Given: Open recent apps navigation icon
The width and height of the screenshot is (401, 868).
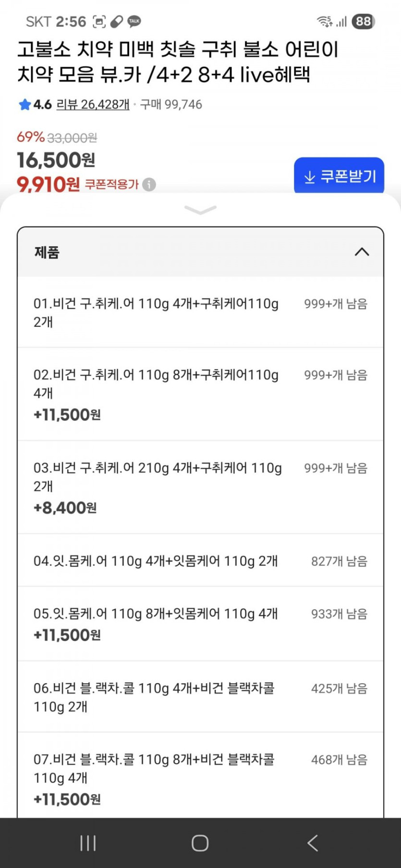Looking at the screenshot, I should 88,843.
